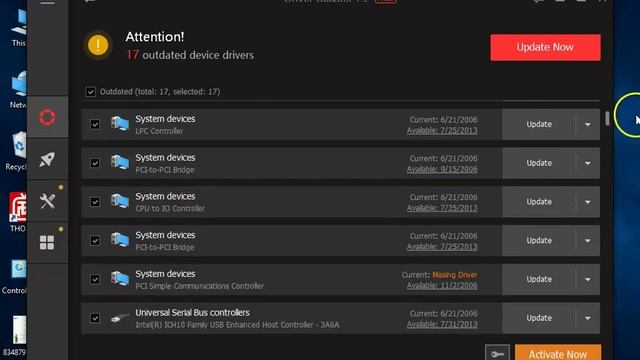Expand options arrow for PCI-to-PCI Bridge available 7/25/2013
This screenshot has width=640, height=360.
(588, 240)
